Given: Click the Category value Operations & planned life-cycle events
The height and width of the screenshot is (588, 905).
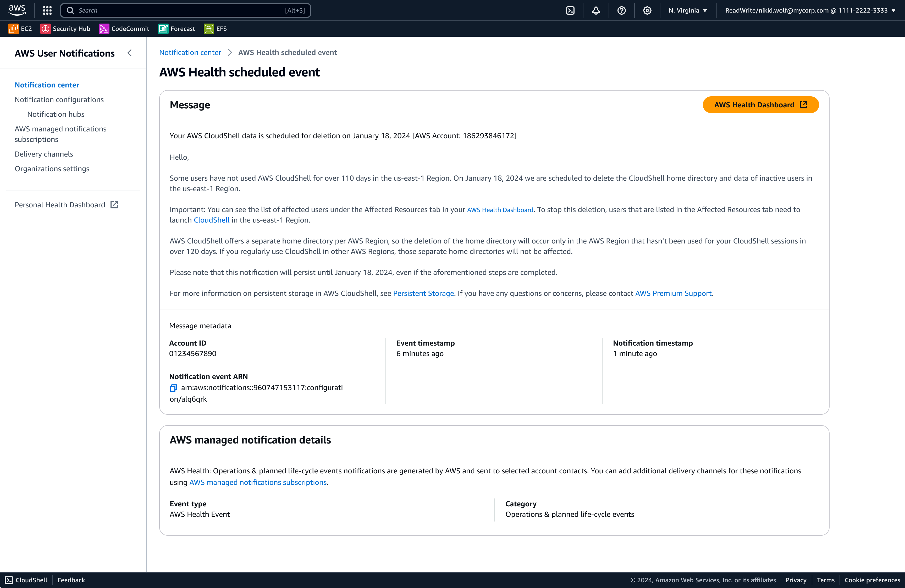Looking at the screenshot, I should point(570,514).
